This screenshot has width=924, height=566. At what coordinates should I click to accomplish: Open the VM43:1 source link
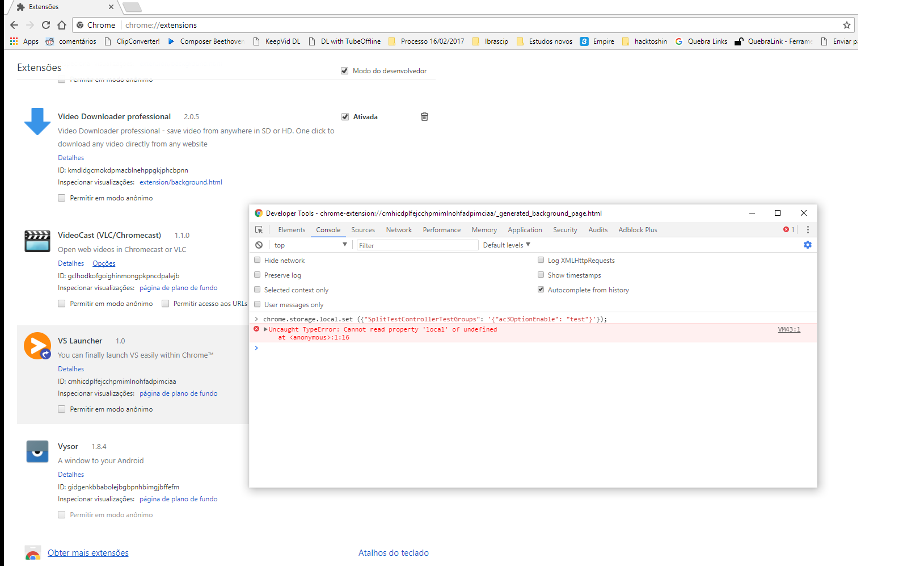click(789, 329)
